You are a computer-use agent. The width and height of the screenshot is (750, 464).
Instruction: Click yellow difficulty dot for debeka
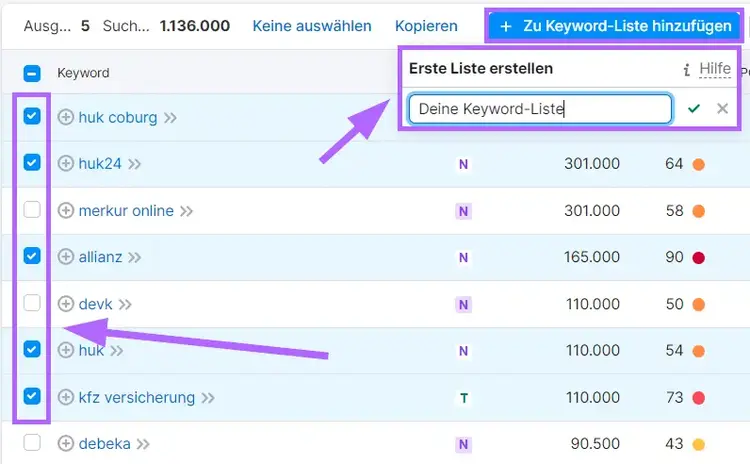[x=698, y=444]
